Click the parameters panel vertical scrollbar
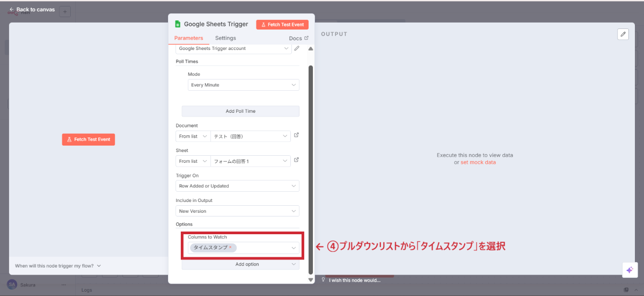The width and height of the screenshot is (644, 296). coord(310,161)
